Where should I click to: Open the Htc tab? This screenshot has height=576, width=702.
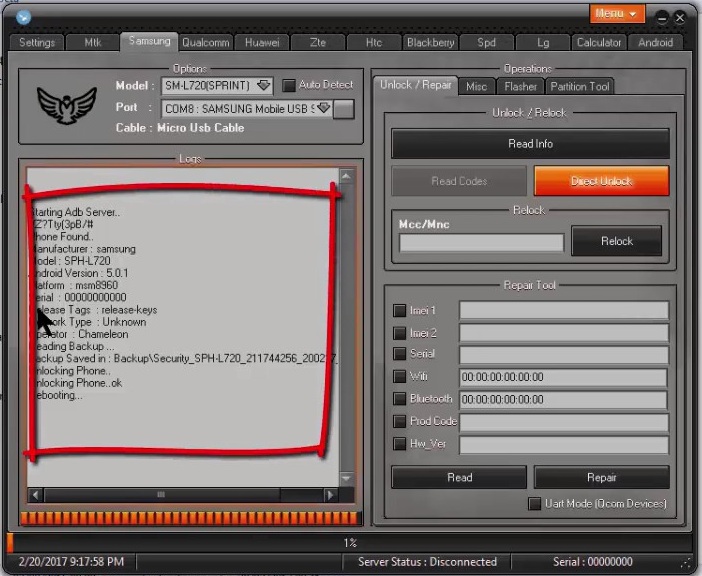tap(374, 43)
